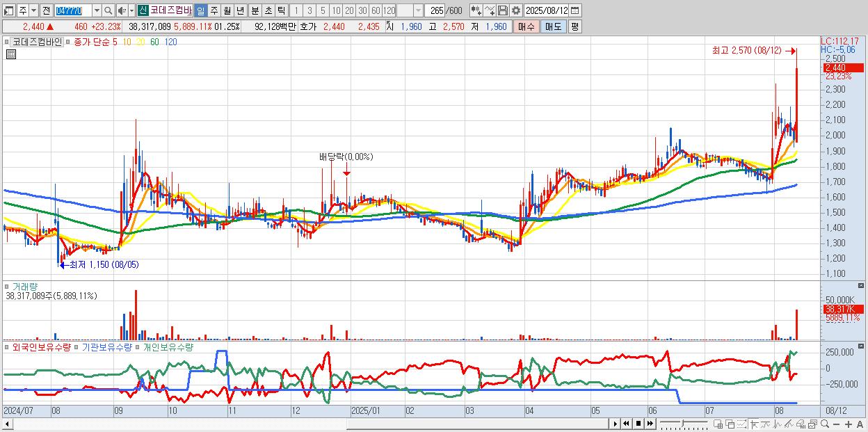Select the 주 weekly chart period

click(214, 10)
